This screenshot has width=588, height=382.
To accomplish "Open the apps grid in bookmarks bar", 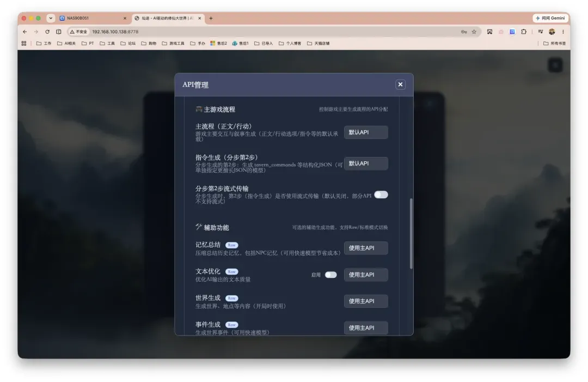I will click(x=24, y=44).
